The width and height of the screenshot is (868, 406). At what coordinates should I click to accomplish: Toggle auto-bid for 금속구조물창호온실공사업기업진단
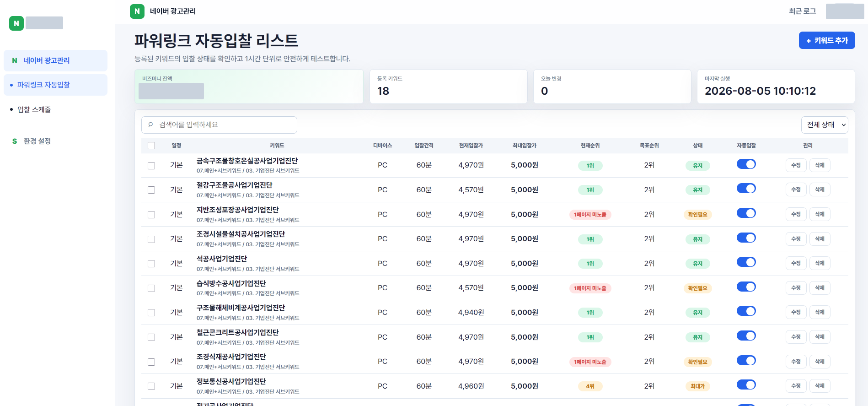pos(746,164)
